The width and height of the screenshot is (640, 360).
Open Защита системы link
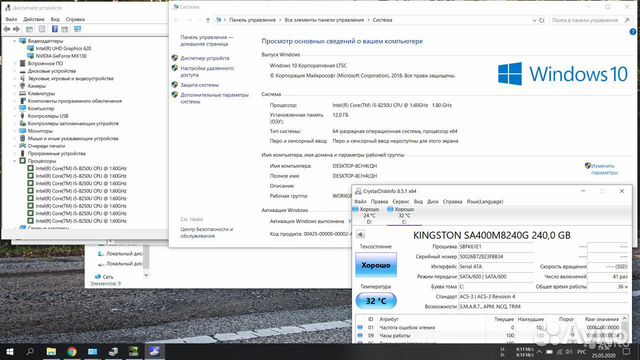[200, 85]
